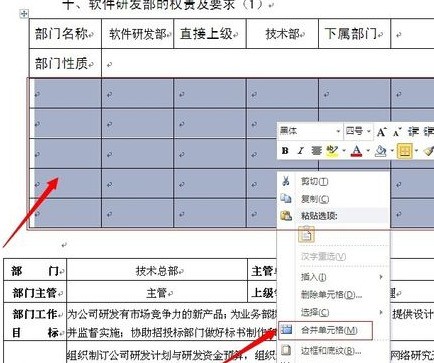Viewport: 434px width, 363px height.
Task: Open the font color dropdown arrow
Action: pos(368,151)
